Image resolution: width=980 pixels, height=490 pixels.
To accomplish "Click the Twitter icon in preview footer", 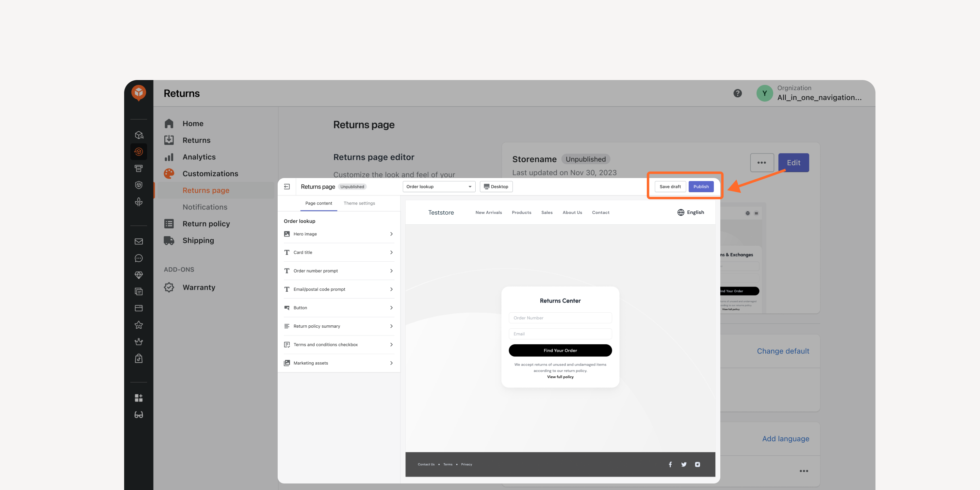I will pos(684,465).
